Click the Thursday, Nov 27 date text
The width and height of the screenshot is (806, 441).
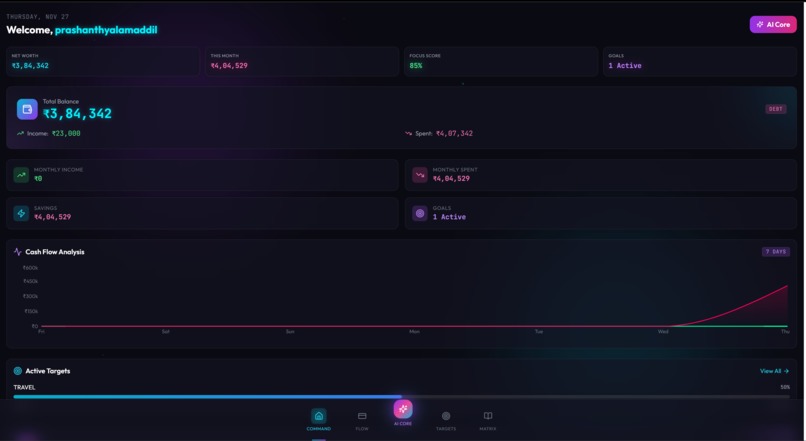tap(38, 17)
